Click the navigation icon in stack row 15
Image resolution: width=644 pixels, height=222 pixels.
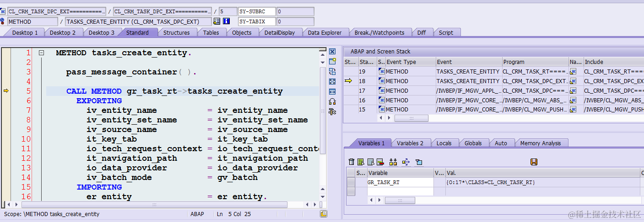(573, 110)
